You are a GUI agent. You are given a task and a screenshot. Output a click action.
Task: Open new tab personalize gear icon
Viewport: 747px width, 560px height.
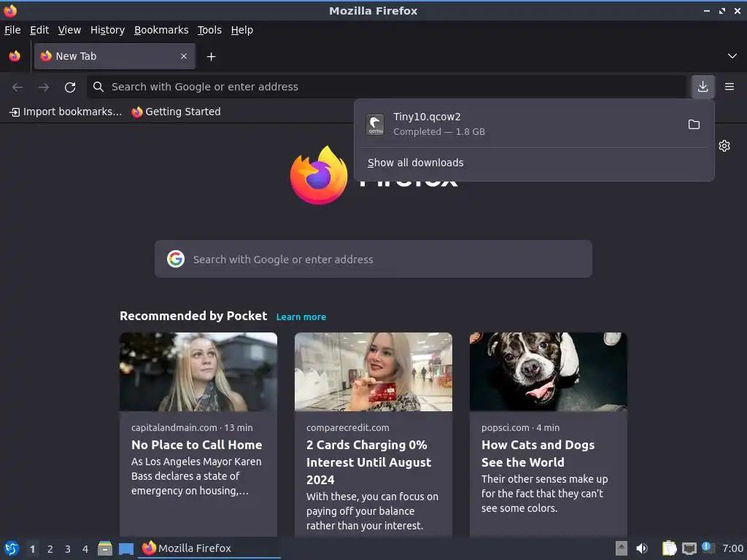(724, 146)
